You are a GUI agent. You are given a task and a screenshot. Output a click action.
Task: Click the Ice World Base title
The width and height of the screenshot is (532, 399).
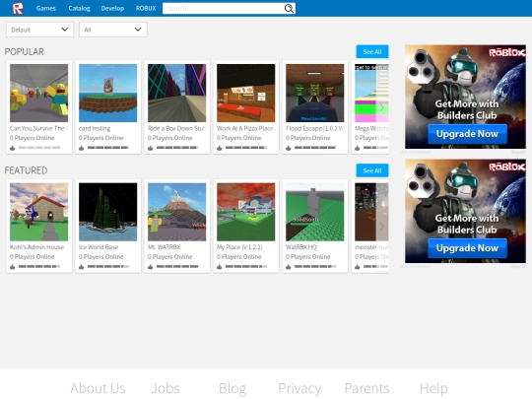click(99, 247)
